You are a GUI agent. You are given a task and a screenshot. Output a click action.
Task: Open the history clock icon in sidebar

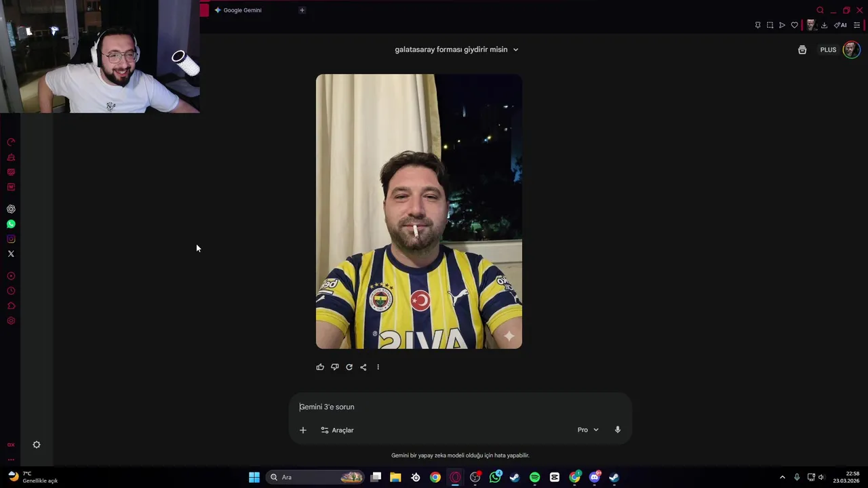(11, 291)
